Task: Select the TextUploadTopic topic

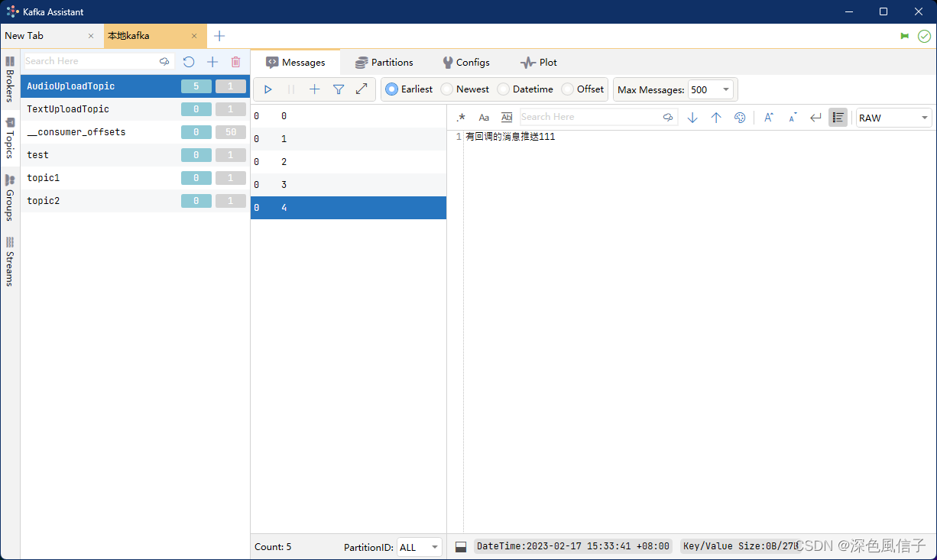Action: [135, 109]
